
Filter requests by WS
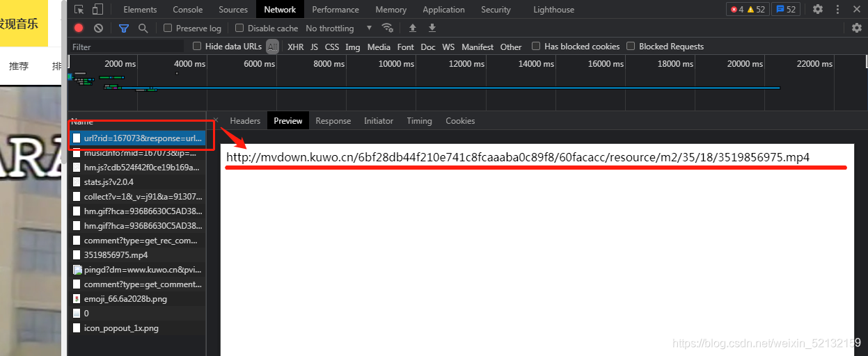point(448,47)
